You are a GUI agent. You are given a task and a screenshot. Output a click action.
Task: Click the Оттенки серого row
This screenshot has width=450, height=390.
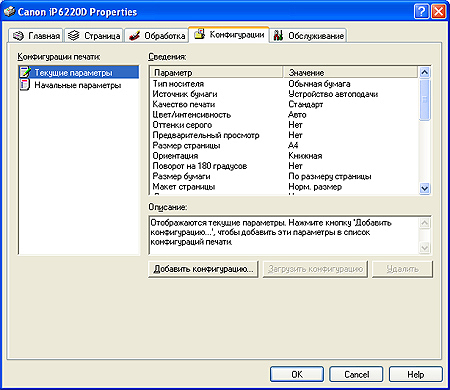284,125
